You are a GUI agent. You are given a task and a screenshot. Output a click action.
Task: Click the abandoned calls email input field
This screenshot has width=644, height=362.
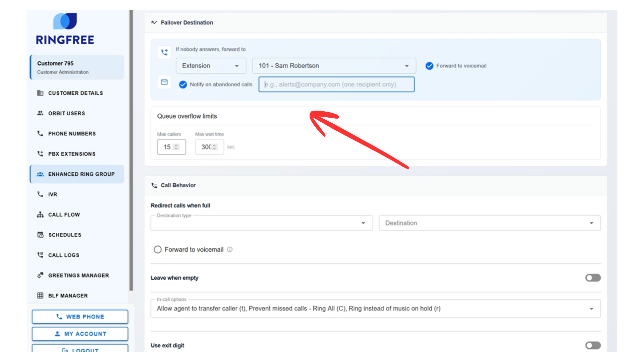[336, 84]
